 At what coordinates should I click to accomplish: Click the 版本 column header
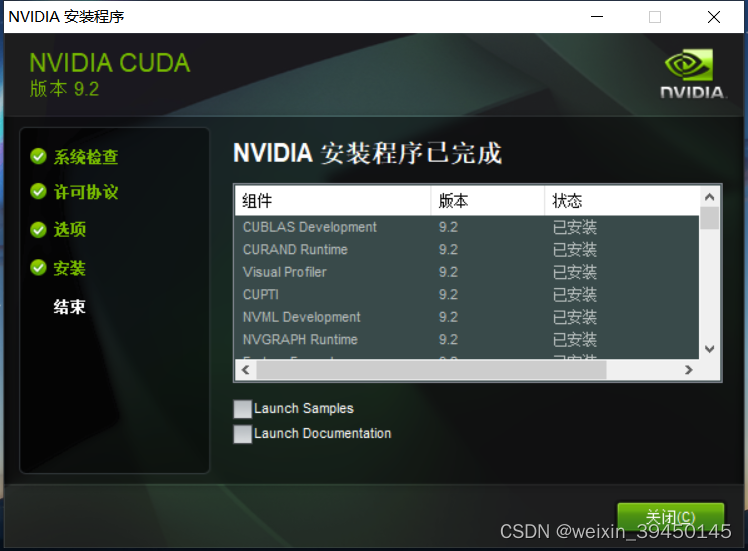(x=488, y=201)
